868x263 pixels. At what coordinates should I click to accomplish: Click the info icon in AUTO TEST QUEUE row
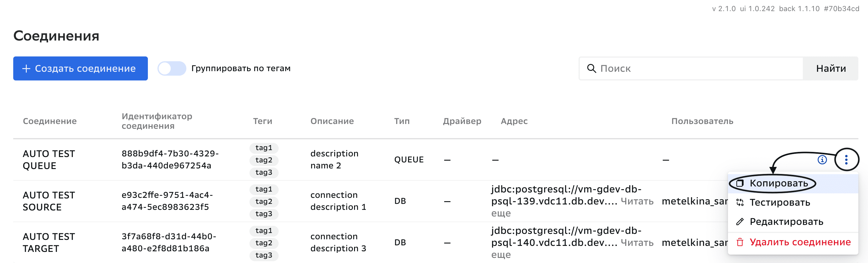822,160
